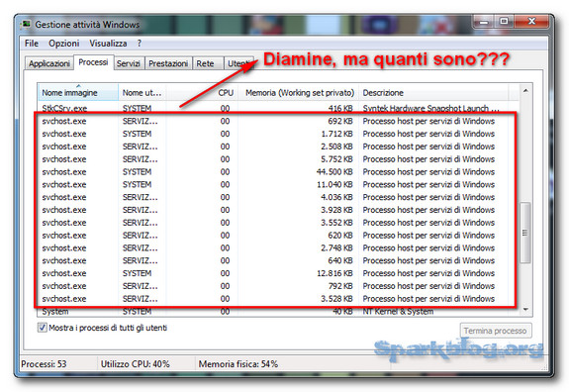Sort by Memoria (Working set privato) column

[299, 93]
